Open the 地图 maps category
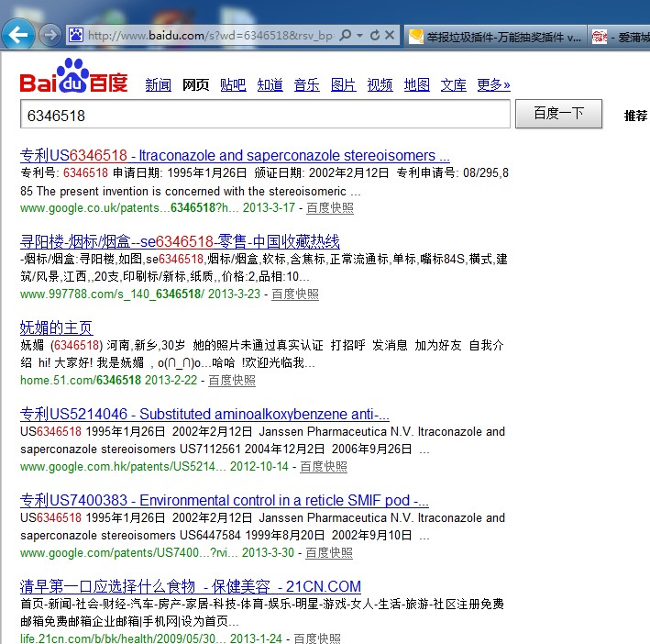Screen dimensions: 650x644 [416, 84]
